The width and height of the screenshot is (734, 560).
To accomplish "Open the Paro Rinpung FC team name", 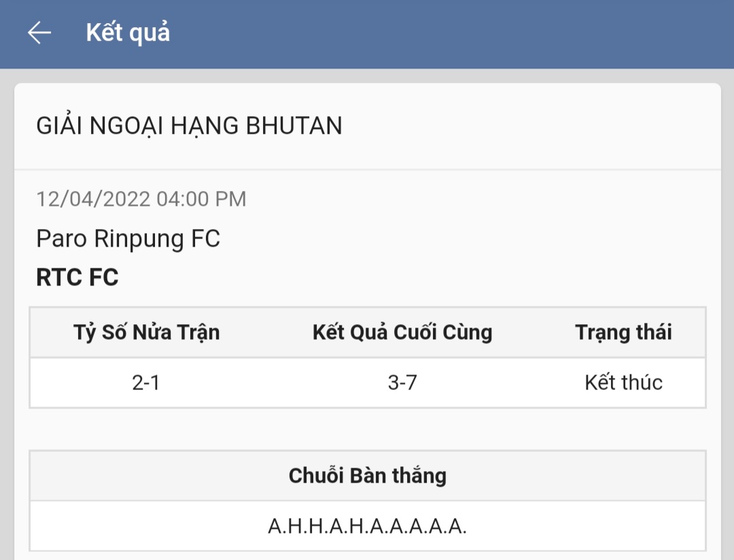I will coord(128,239).
